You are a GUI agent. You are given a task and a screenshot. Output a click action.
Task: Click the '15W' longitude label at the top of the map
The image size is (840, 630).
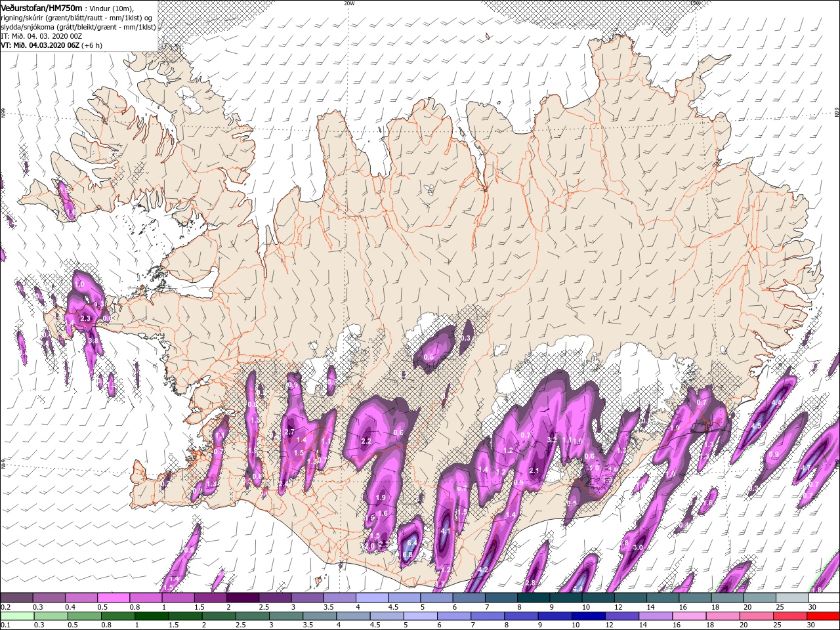pos(695,3)
